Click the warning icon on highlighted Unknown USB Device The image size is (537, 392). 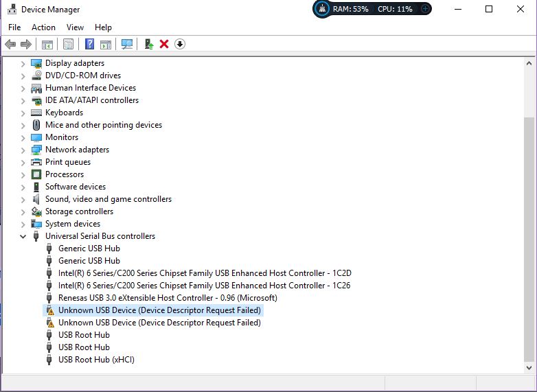[50, 310]
